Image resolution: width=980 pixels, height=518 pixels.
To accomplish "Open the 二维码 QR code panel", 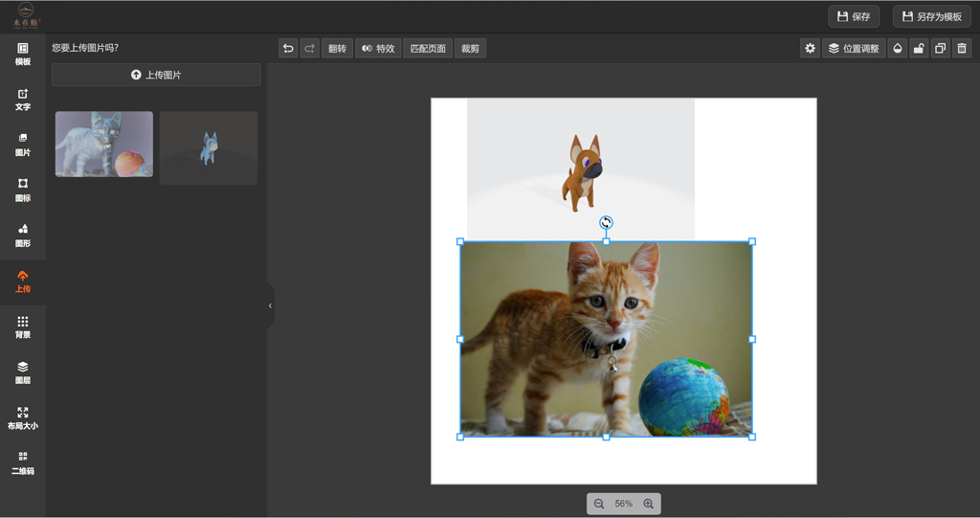I will click(23, 463).
